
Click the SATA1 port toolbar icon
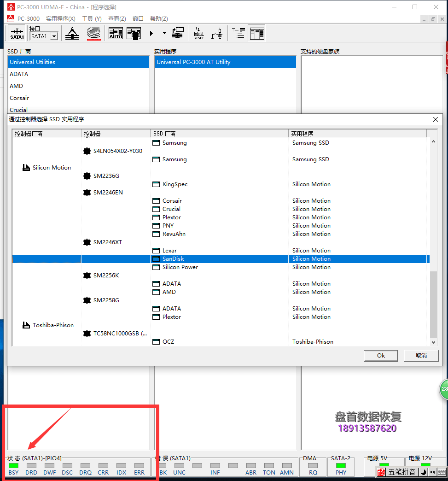(x=17, y=34)
